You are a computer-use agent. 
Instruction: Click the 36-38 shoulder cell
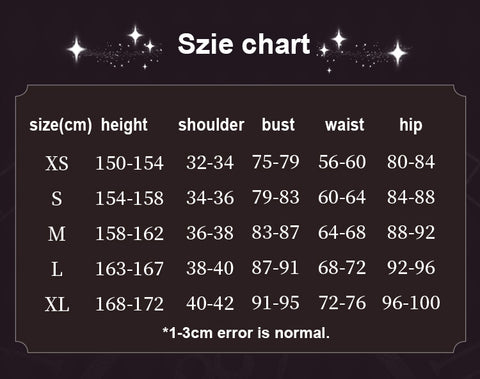click(x=210, y=233)
